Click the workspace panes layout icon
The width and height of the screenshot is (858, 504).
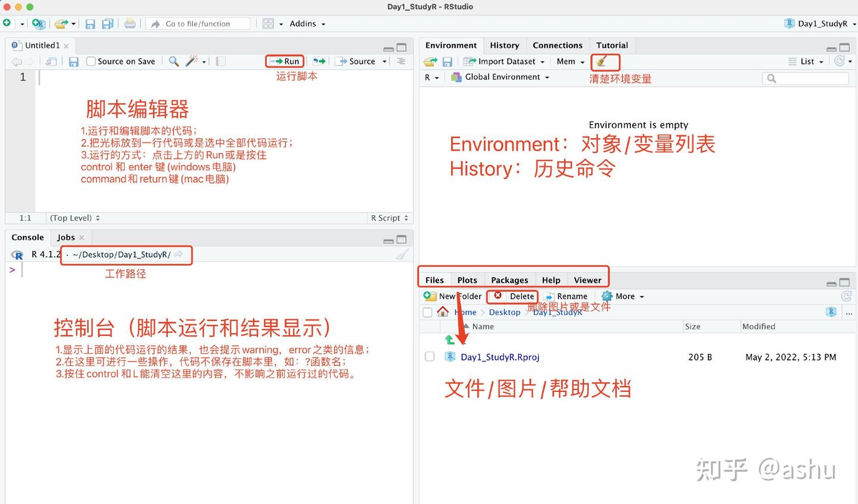coord(268,24)
